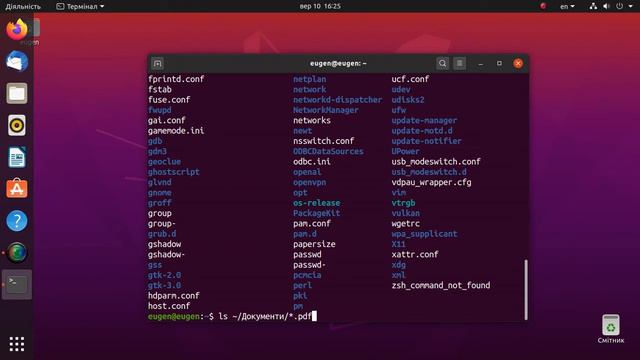Viewport: 640px width, 360px height.
Task: Click the os-release entry
Action: tap(317, 203)
